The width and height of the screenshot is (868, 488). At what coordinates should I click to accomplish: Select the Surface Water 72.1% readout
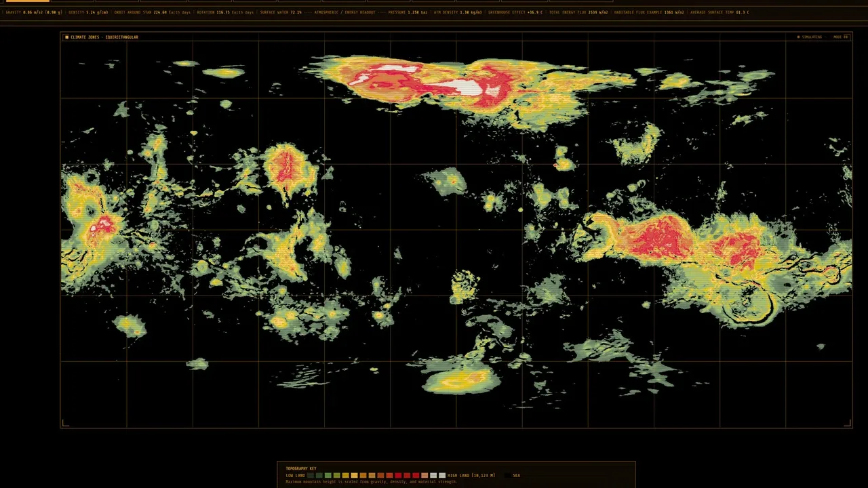(x=281, y=12)
